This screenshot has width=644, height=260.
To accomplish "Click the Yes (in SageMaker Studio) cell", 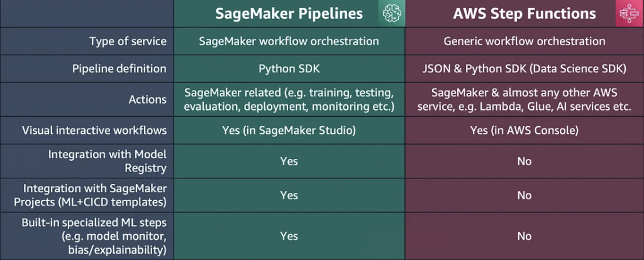I will pos(289,131).
